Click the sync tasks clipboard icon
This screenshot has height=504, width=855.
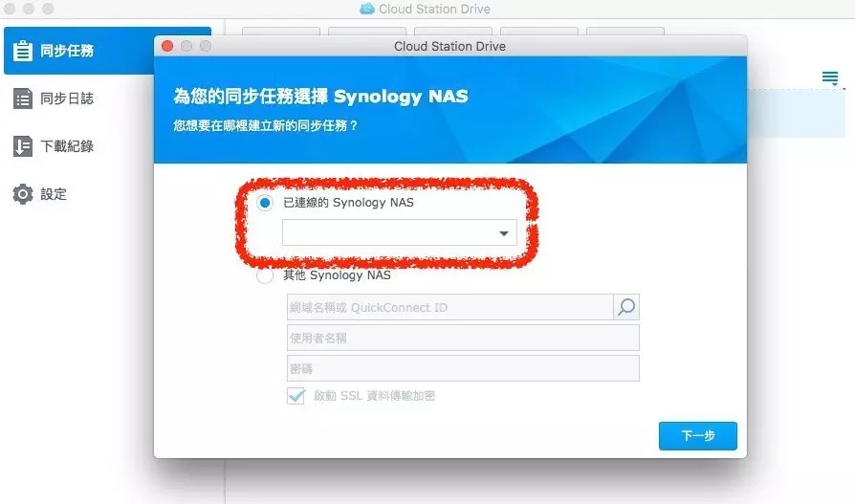(x=23, y=51)
